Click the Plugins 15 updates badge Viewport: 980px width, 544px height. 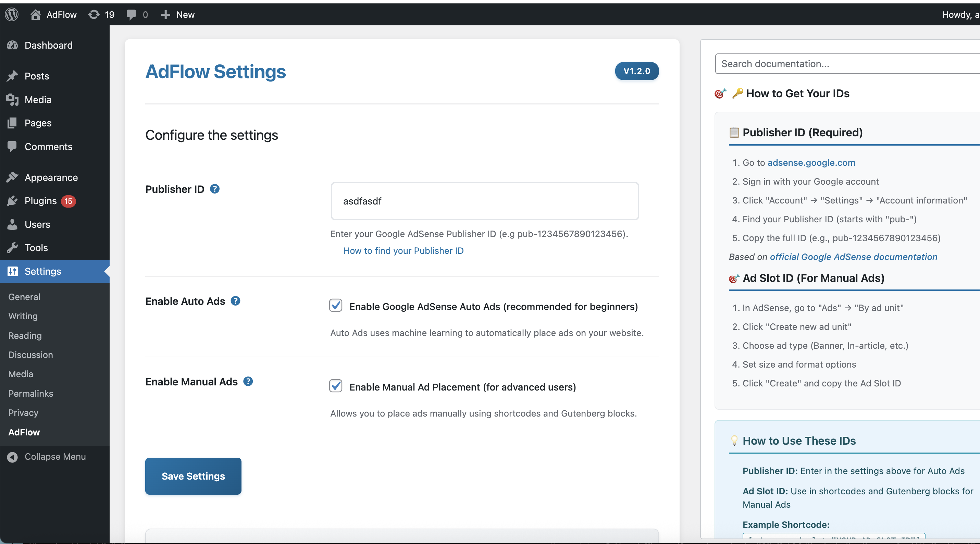(69, 201)
